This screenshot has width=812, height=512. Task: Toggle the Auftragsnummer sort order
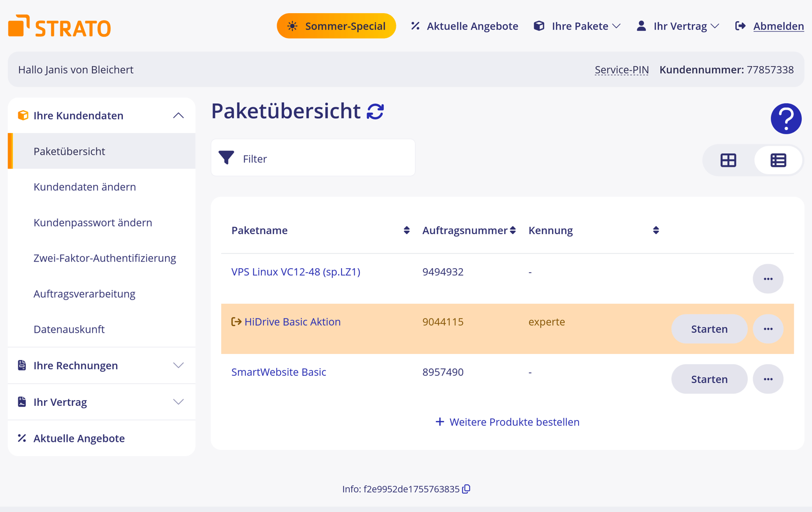514,230
